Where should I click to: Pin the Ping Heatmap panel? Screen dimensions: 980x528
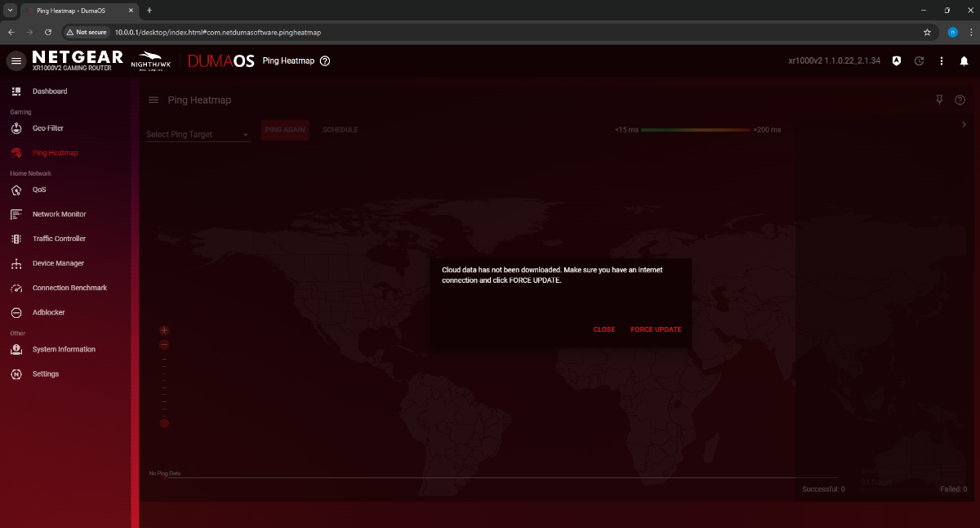[x=939, y=100]
